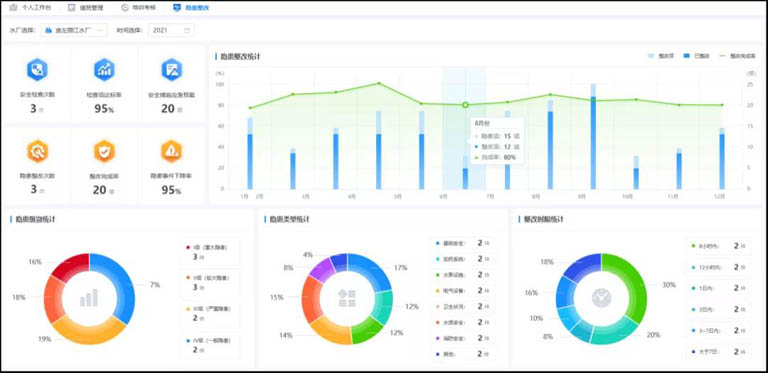Click the teal 20% segment in 整改时限 donut
This screenshot has height=373, width=768.
point(616,333)
